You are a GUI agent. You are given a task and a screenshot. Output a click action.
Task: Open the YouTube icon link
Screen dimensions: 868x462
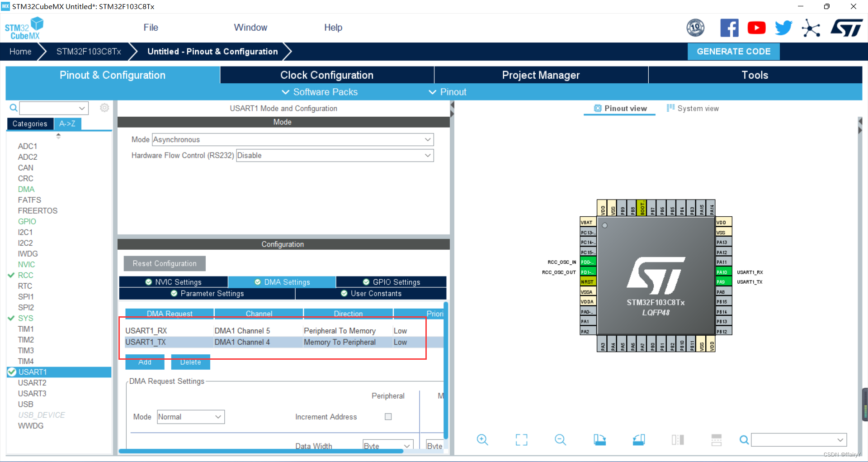[x=756, y=28]
